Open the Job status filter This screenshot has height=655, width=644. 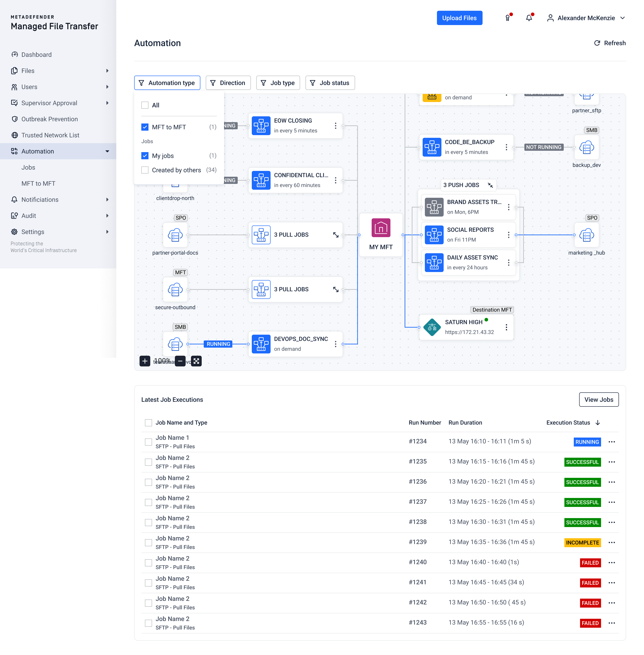330,83
